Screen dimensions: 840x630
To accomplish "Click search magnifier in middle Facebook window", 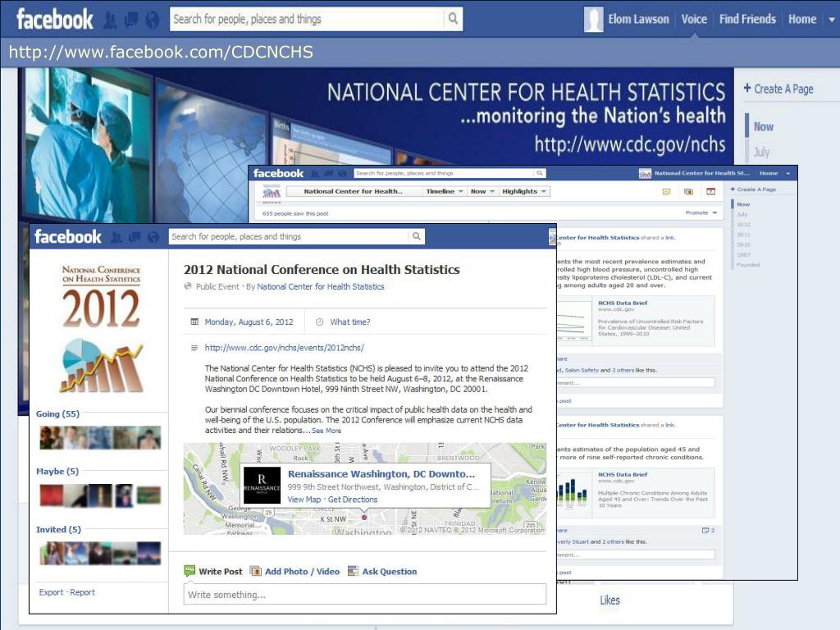I will pyautogui.click(x=540, y=173).
